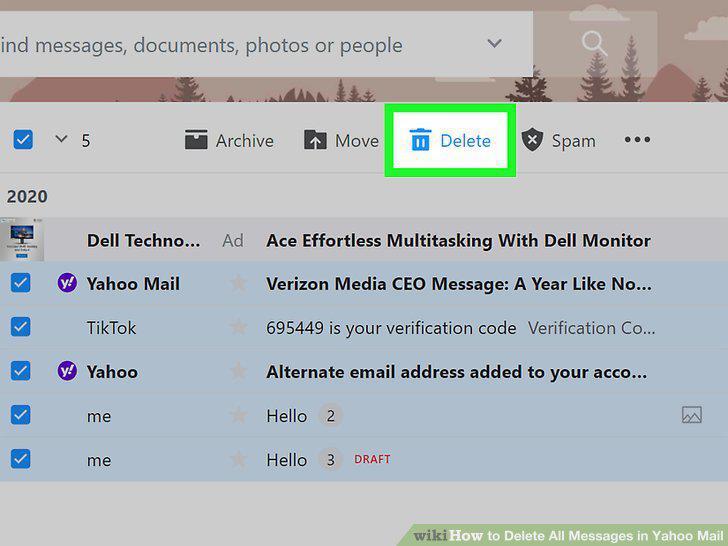Uncheck the Hello draft message checkbox
Image resolution: width=728 pixels, height=546 pixels.
pyautogui.click(x=21, y=459)
